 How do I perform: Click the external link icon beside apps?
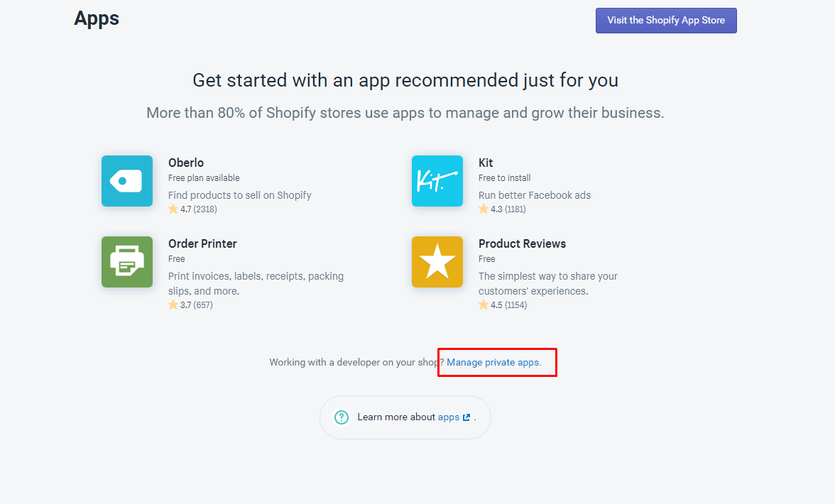pos(466,417)
